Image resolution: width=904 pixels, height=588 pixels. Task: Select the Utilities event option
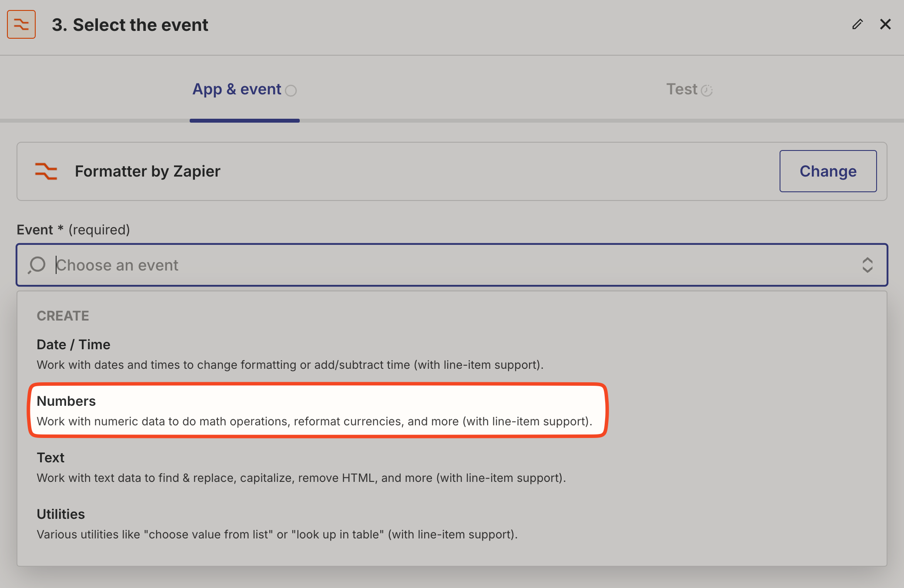60,514
